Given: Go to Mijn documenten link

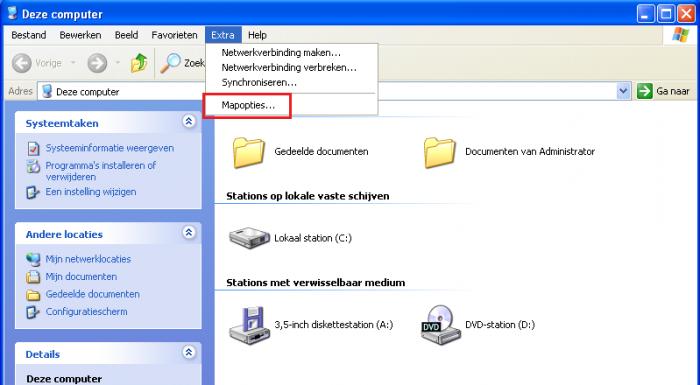Looking at the screenshot, I should [81, 277].
